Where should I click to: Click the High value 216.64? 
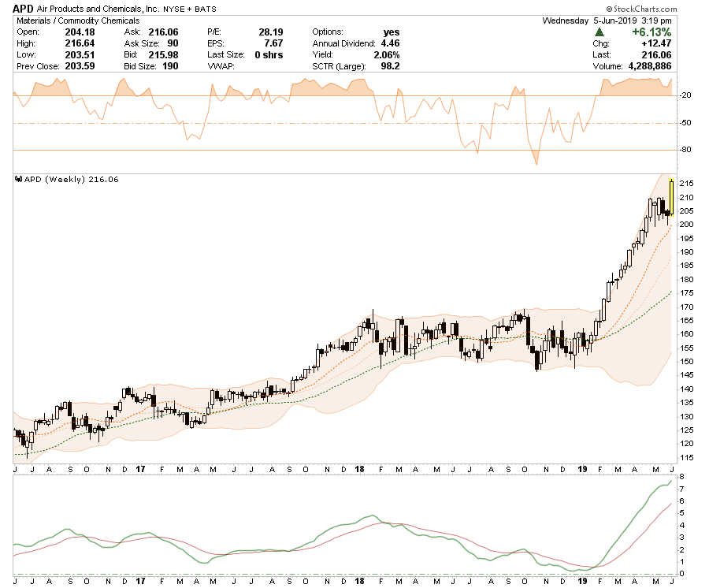tap(80, 43)
